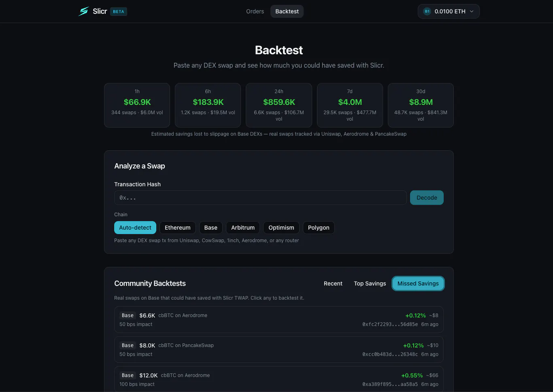Choose the Auto-detect chain option
Screen dimensions: 553x392
pyautogui.click(x=135, y=228)
